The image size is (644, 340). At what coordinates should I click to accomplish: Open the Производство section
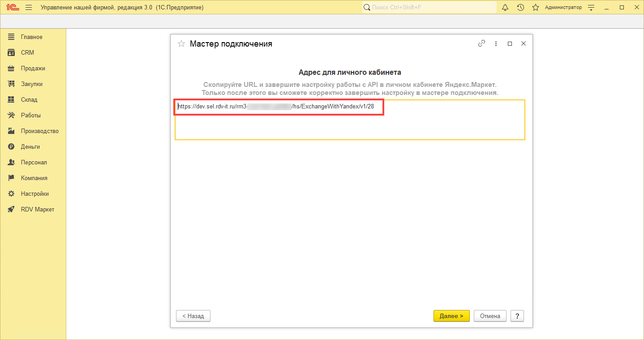[33, 131]
